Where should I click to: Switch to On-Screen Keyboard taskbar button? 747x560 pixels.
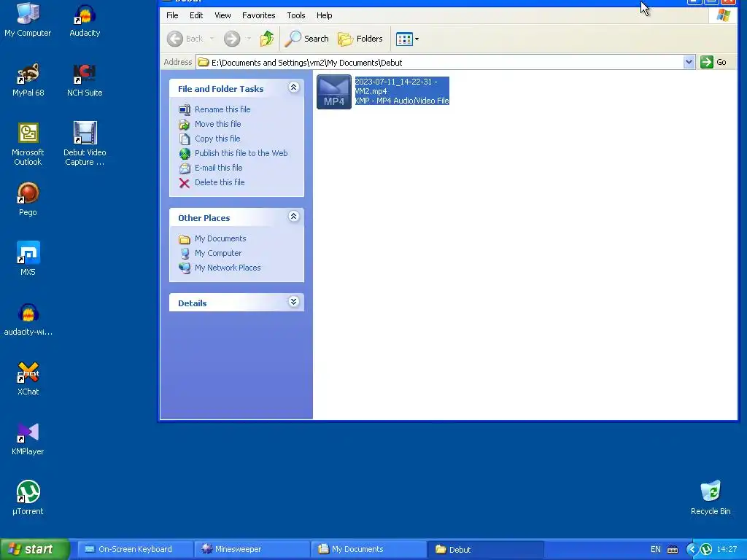click(135, 549)
